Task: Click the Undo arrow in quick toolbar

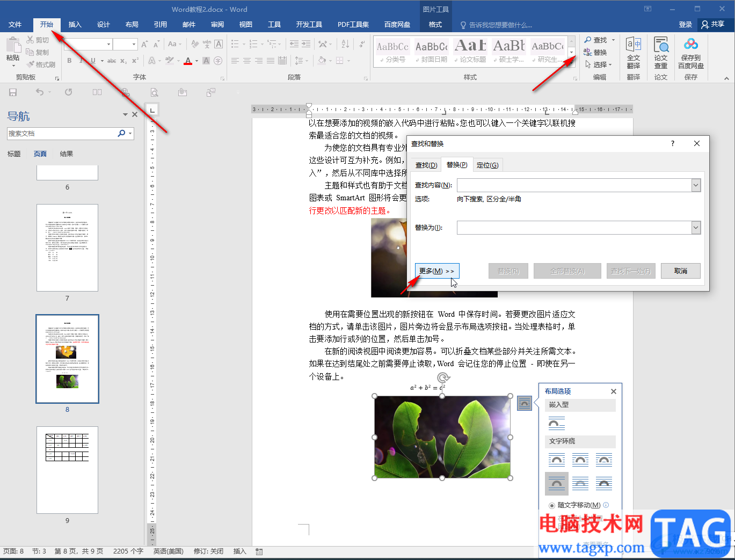Action: click(40, 92)
